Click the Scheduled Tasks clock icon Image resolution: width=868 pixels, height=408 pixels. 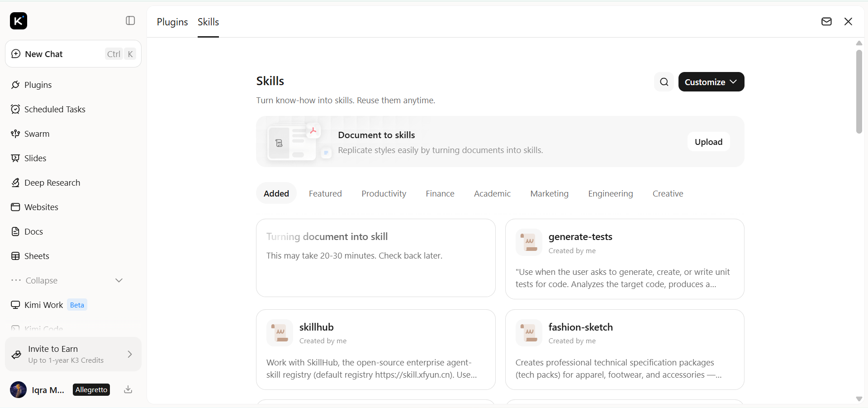click(x=15, y=109)
